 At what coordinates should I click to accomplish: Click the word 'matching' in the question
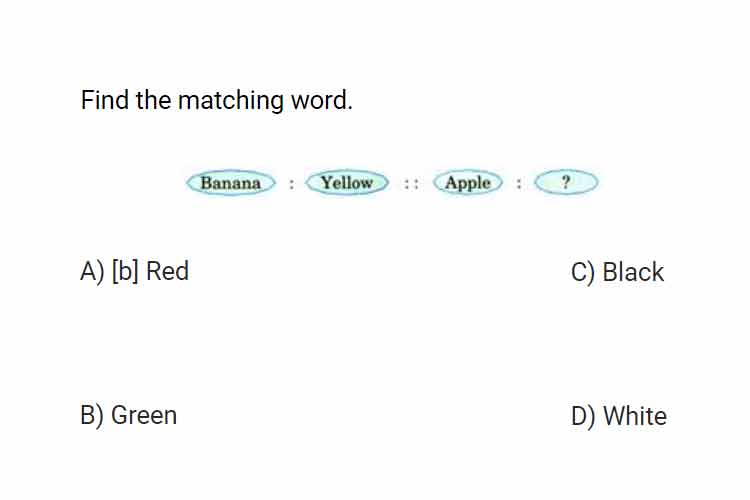point(231,101)
